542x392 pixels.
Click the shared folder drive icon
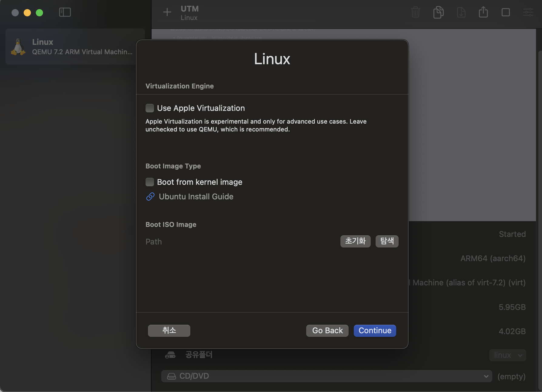click(170, 355)
